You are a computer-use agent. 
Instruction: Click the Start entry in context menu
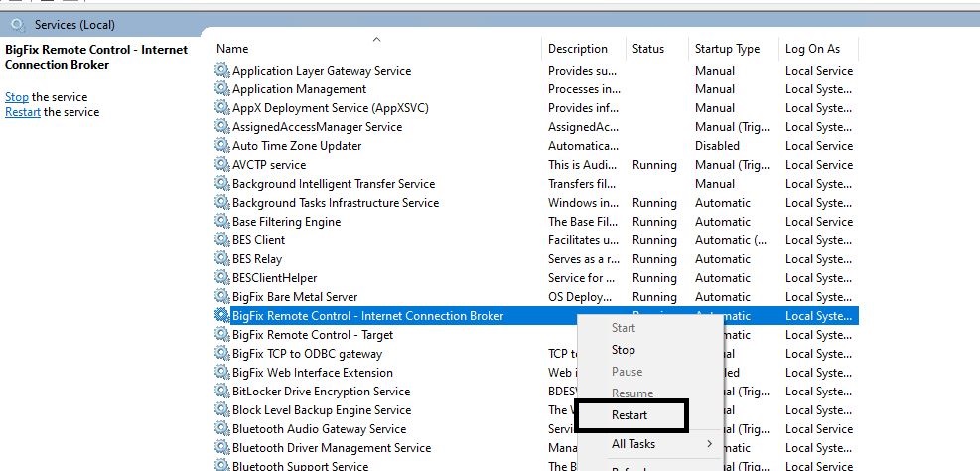click(x=624, y=327)
